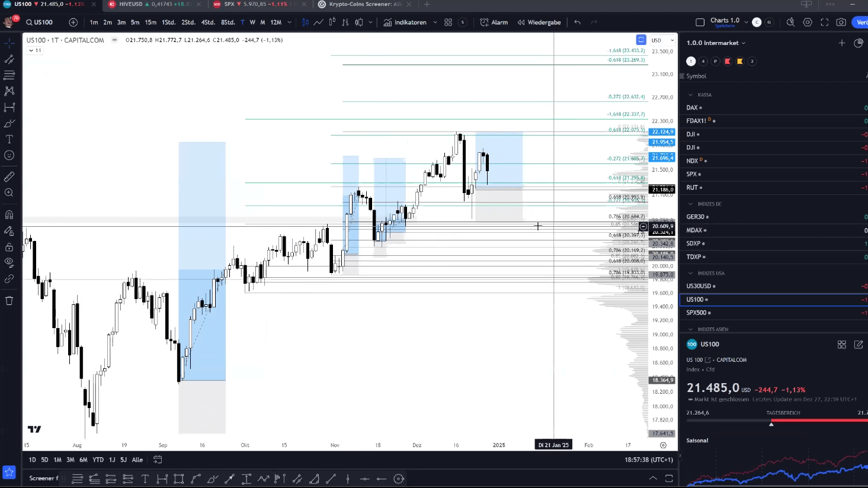The height and width of the screenshot is (488, 868).
Task: Open the emoji icons tool
Action: tap(9, 155)
